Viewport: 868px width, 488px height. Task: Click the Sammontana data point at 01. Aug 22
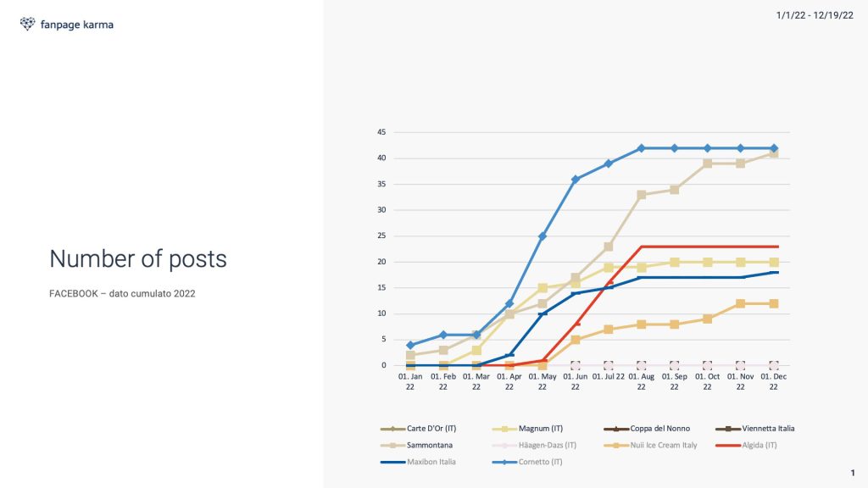click(641, 195)
